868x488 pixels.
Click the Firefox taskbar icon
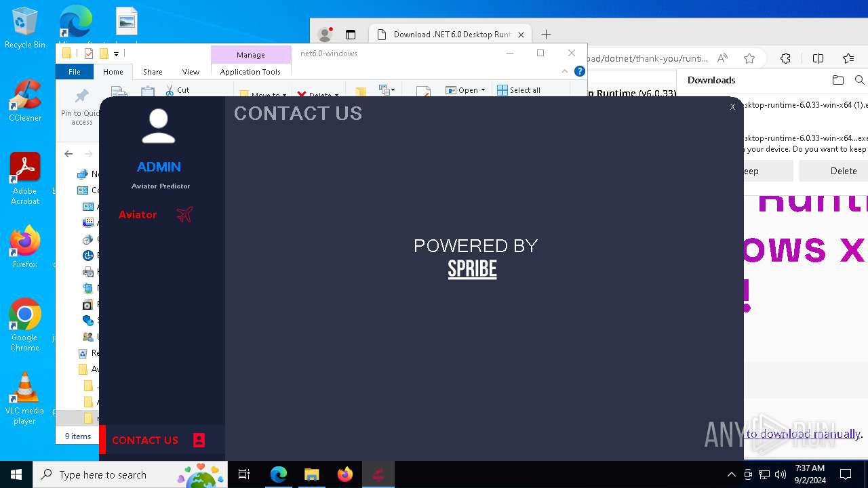tap(345, 474)
